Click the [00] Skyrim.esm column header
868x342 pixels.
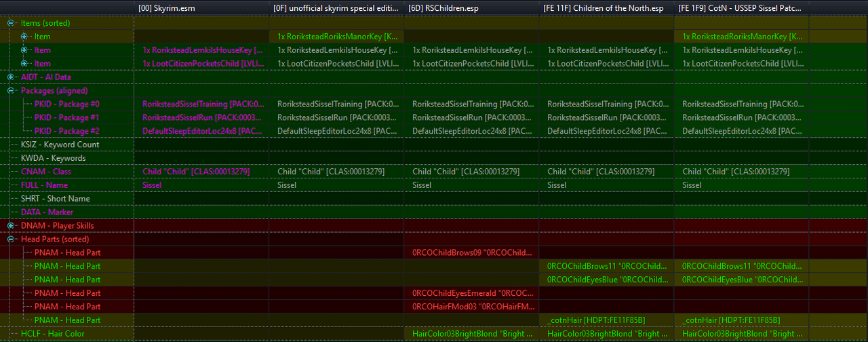point(201,8)
